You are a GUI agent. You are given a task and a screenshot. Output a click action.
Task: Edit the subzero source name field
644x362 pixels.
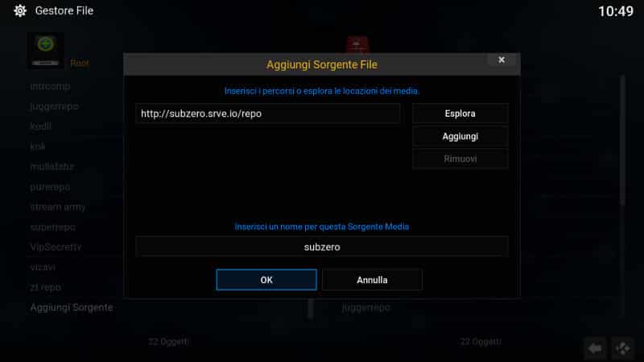tap(322, 247)
